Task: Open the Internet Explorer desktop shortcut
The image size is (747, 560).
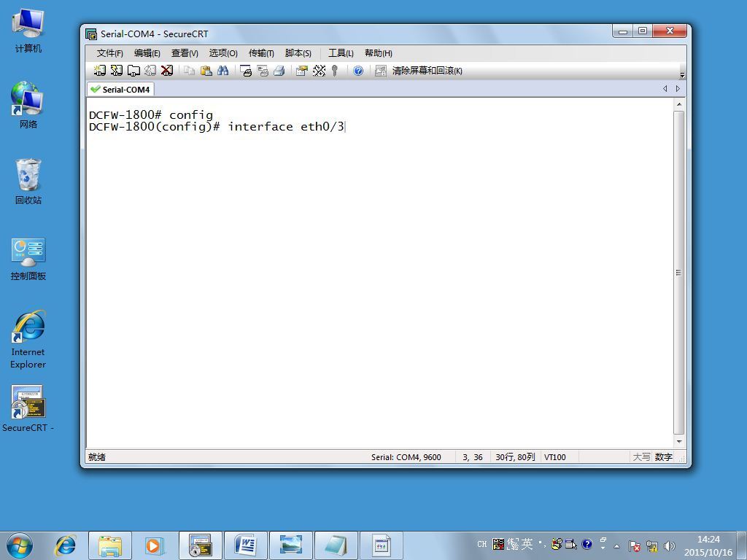Action: (28, 339)
